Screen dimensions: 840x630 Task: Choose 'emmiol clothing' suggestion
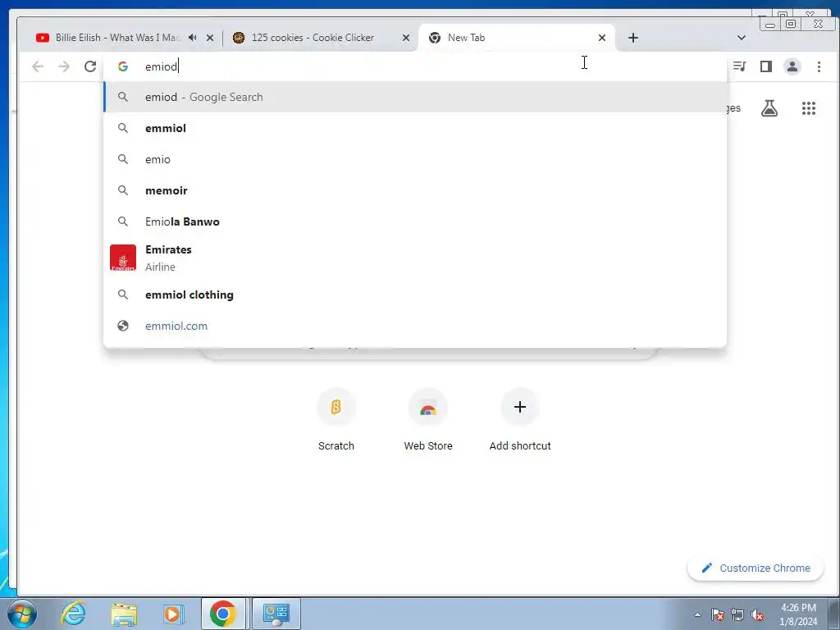pyautogui.click(x=415, y=294)
